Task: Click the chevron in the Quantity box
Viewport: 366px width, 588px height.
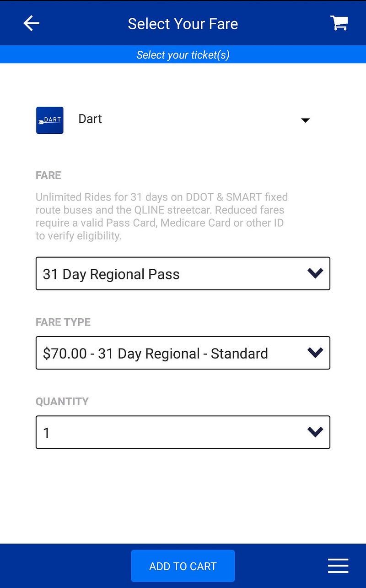Action: [315, 432]
